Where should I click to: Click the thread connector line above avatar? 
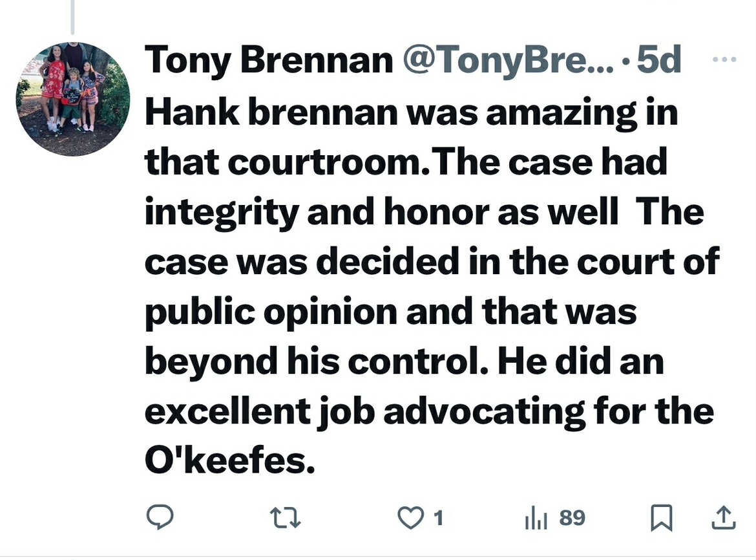coord(72,17)
